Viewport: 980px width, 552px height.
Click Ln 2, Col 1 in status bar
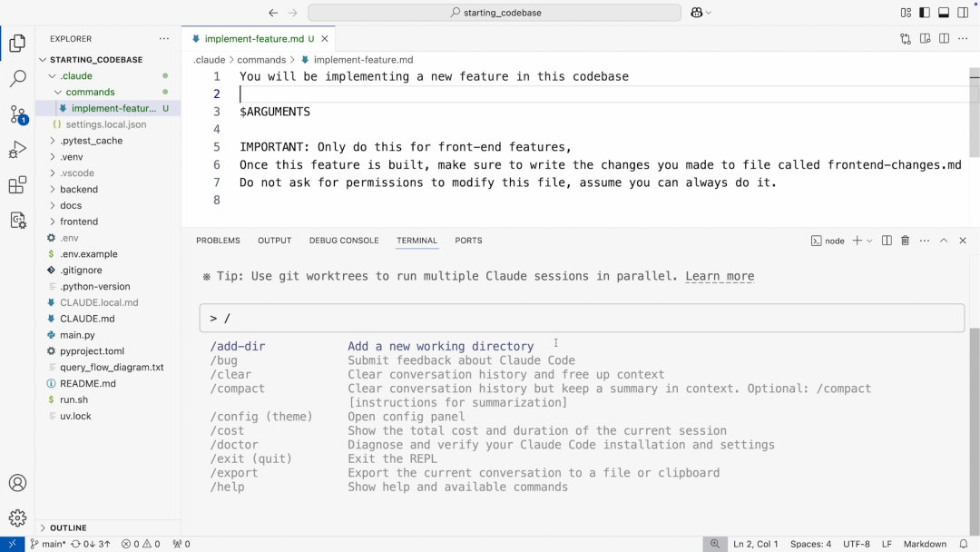(x=755, y=543)
